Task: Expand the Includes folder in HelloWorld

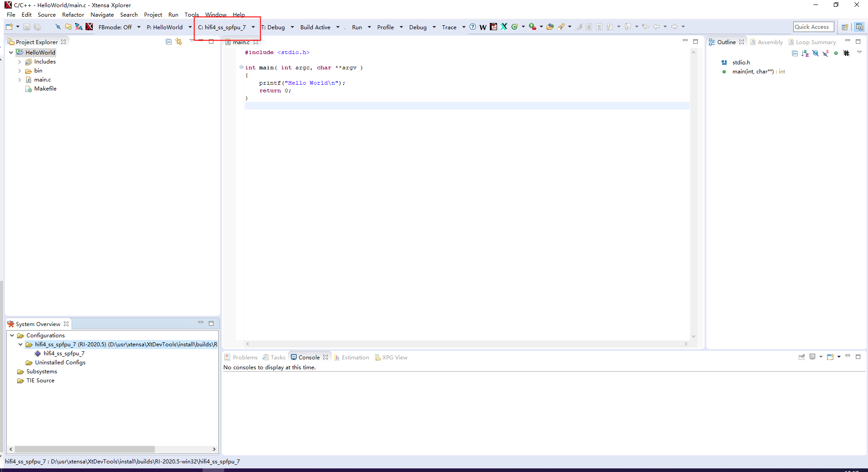Action: (x=20, y=62)
